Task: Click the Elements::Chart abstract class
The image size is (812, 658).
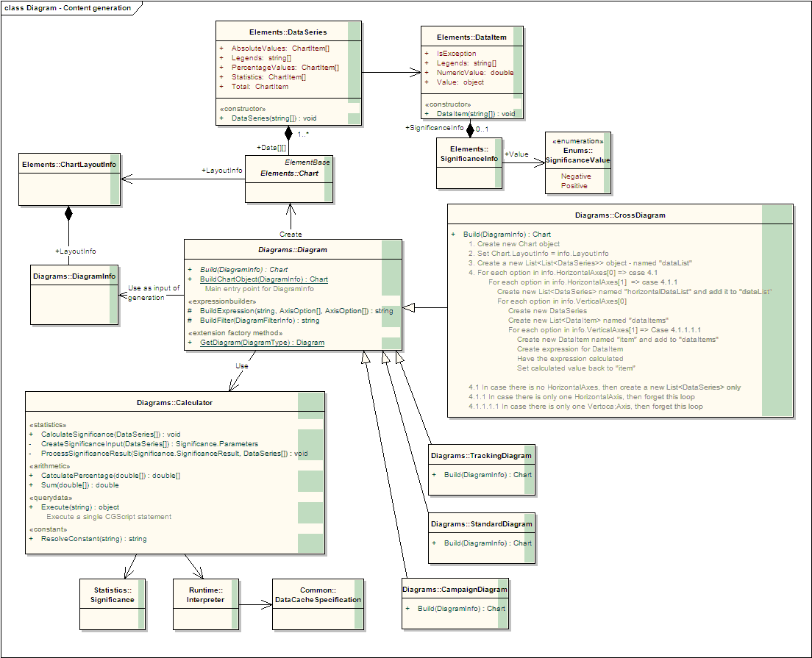Action: (288, 174)
